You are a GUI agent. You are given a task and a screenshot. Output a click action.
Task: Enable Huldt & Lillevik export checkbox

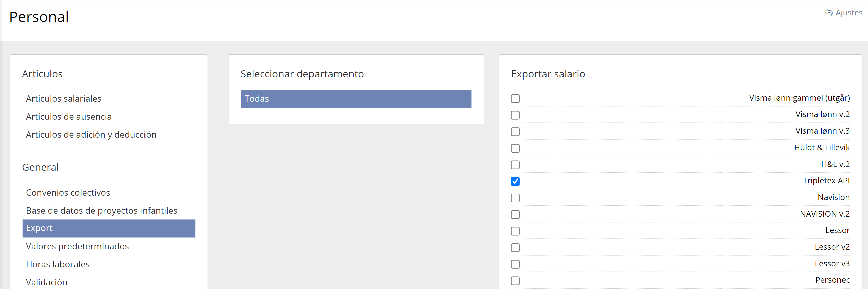515,148
